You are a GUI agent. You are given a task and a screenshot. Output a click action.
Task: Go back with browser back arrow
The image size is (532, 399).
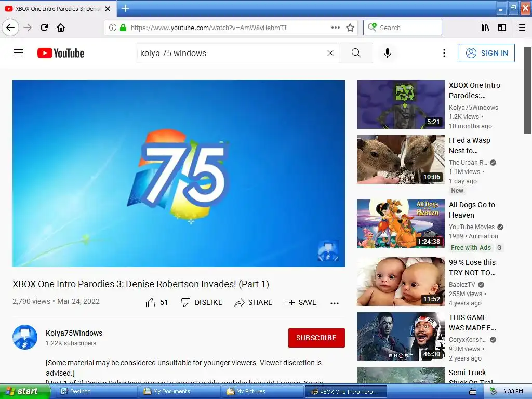point(10,28)
